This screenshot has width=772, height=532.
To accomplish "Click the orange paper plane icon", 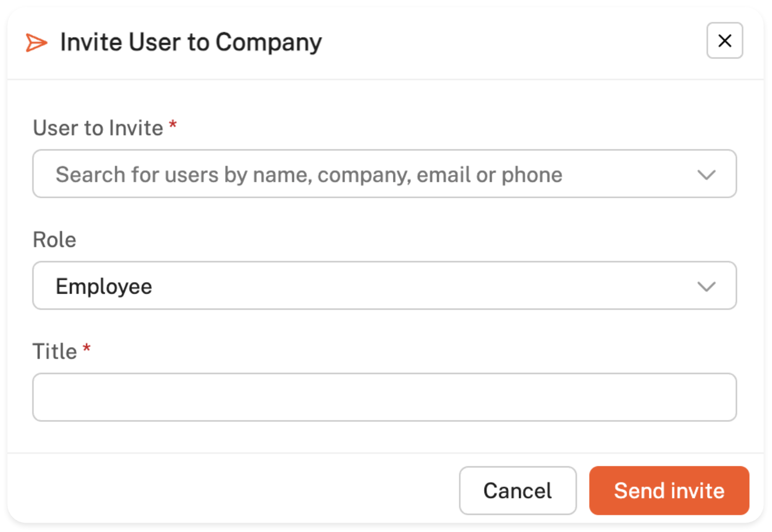I will pos(36,43).
